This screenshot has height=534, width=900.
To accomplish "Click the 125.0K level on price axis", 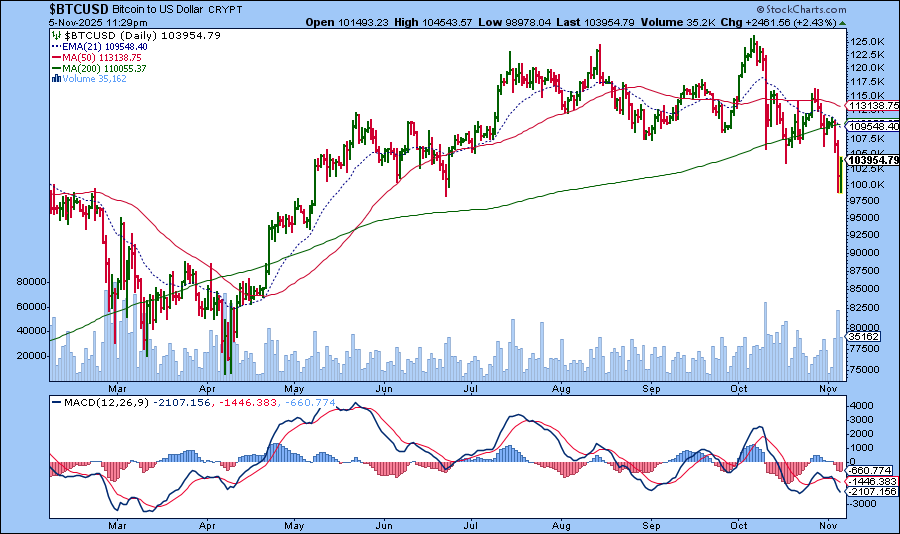I will (866, 41).
